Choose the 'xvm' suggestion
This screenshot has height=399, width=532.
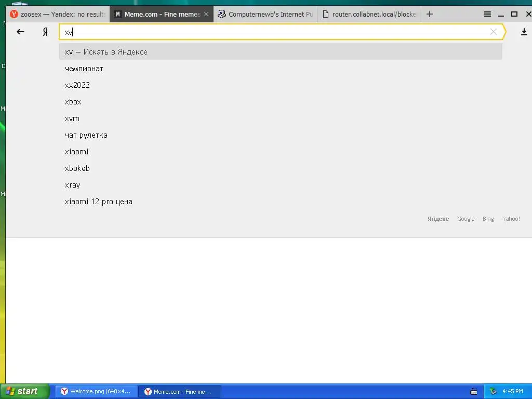(x=280, y=118)
